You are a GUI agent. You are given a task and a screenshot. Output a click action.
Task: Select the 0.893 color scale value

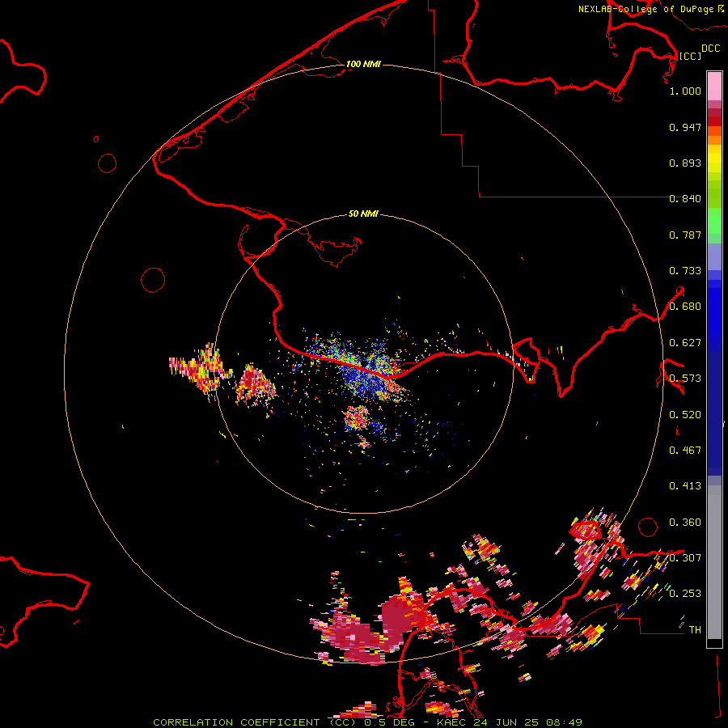point(685,163)
